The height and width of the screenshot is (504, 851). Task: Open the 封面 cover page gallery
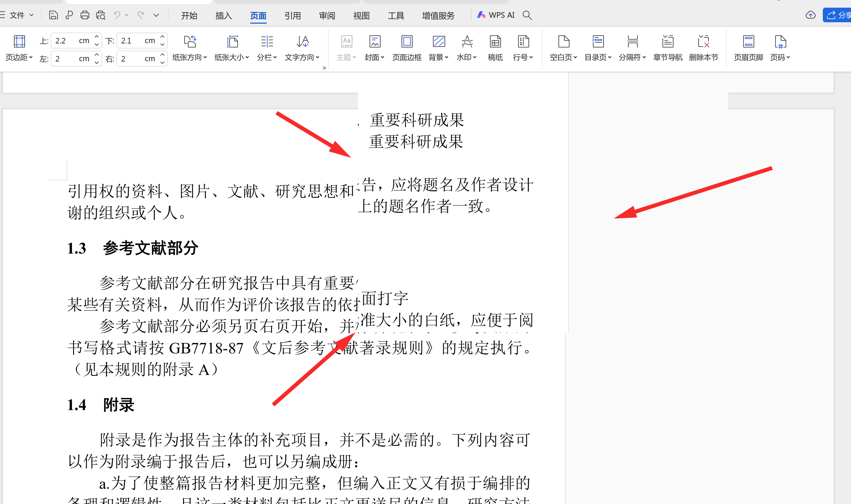(374, 48)
